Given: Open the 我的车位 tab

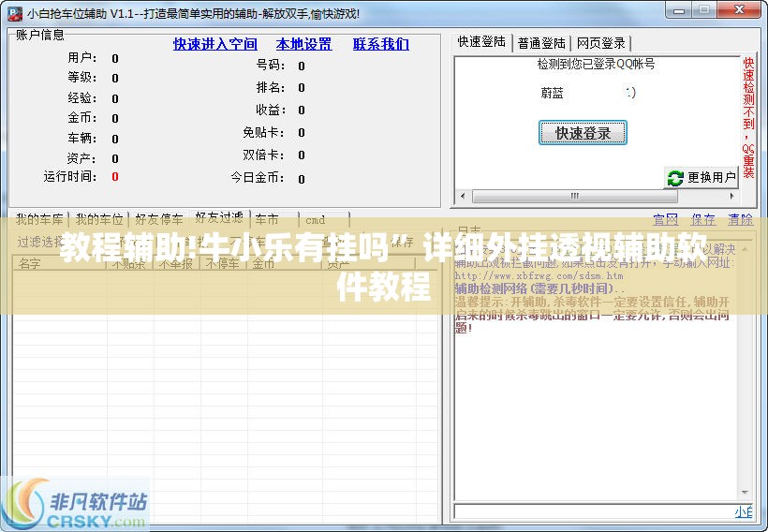Looking at the screenshot, I should [x=99, y=219].
